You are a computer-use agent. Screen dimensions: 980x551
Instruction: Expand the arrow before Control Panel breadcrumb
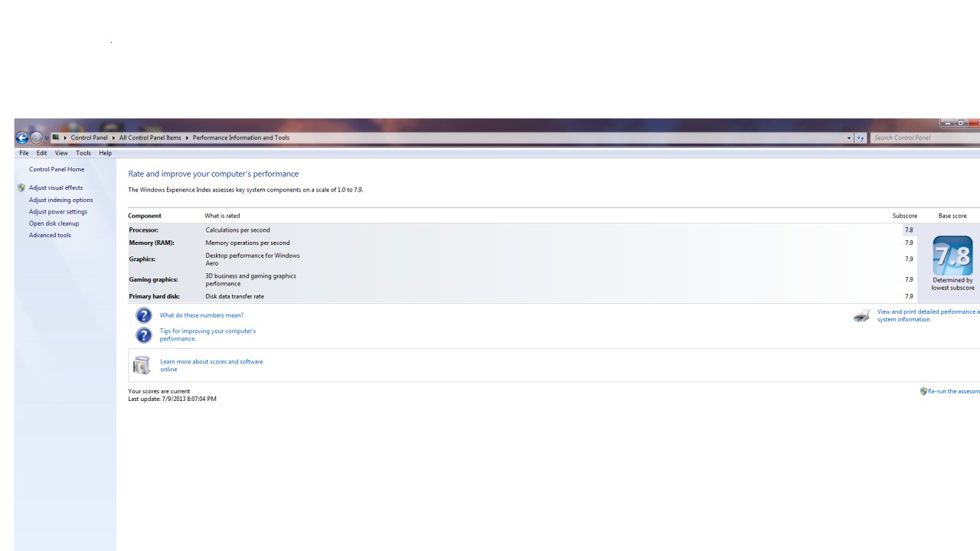tap(65, 138)
